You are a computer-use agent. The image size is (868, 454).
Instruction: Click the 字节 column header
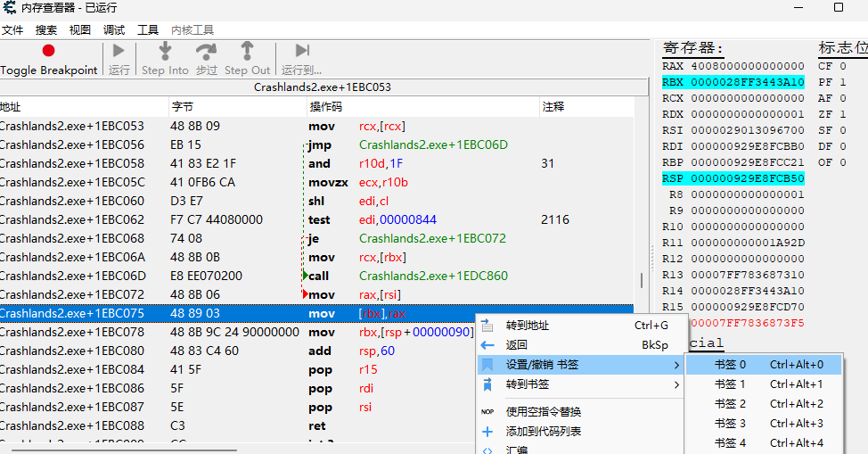click(x=238, y=107)
